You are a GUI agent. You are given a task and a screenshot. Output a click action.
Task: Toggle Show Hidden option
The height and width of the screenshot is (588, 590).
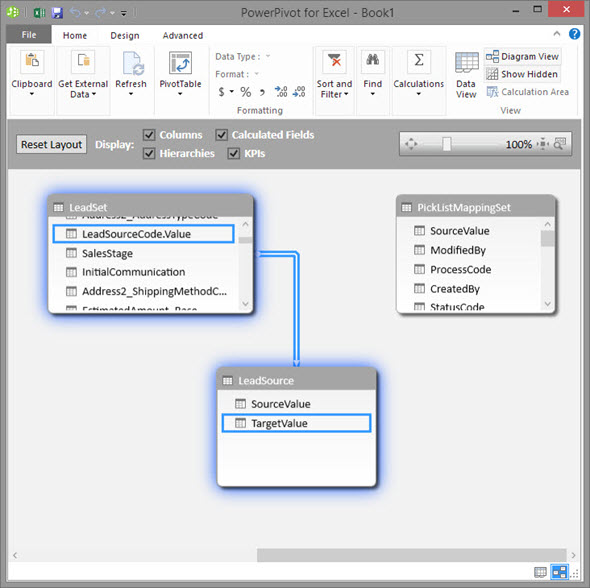522,74
